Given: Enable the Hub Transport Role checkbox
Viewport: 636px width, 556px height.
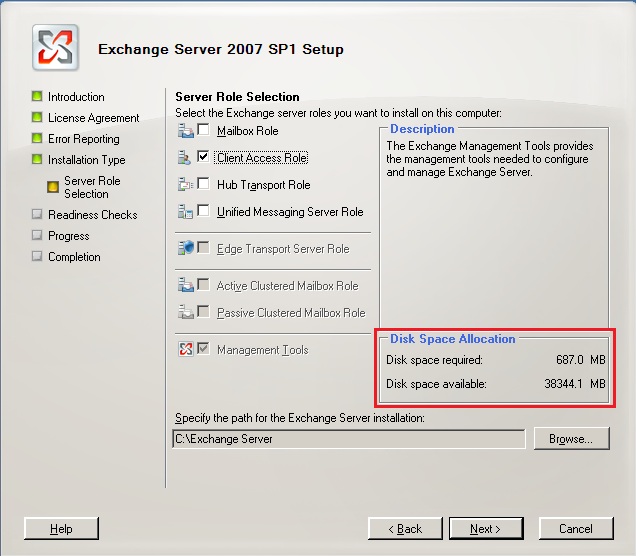Looking at the screenshot, I should tap(203, 184).
